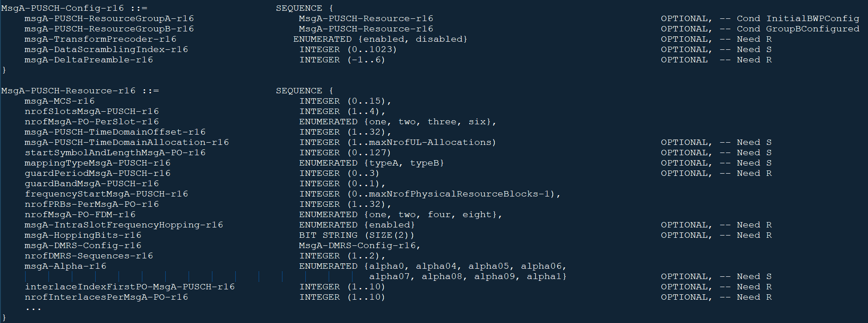The height and width of the screenshot is (323, 868).
Task: Click the frequencyStartMsgA-PUSCH-r16 field name
Action: pos(106,194)
